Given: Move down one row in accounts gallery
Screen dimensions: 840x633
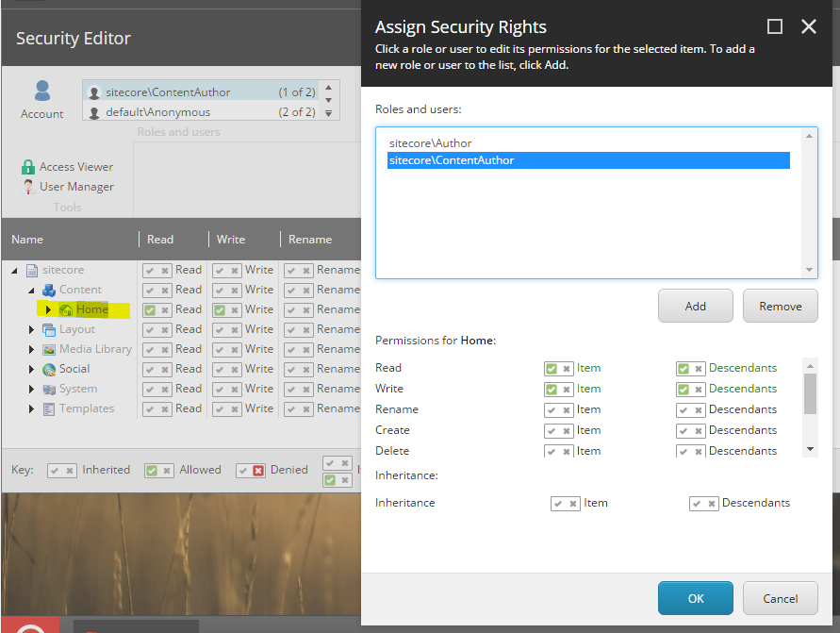Looking at the screenshot, I should tap(328, 100).
